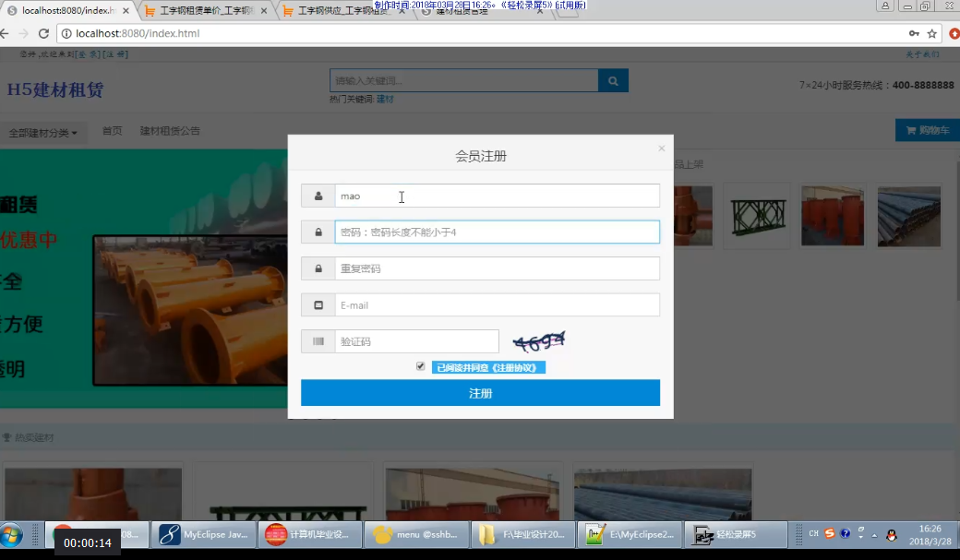This screenshot has width=960, height=560.
Task: Open taskbar clock 16:26
Action: coord(930,535)
